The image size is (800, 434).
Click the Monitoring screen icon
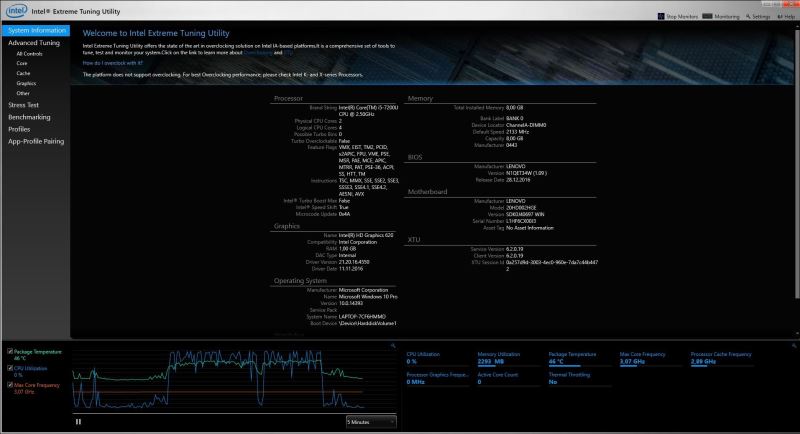(x=707, y=16)
